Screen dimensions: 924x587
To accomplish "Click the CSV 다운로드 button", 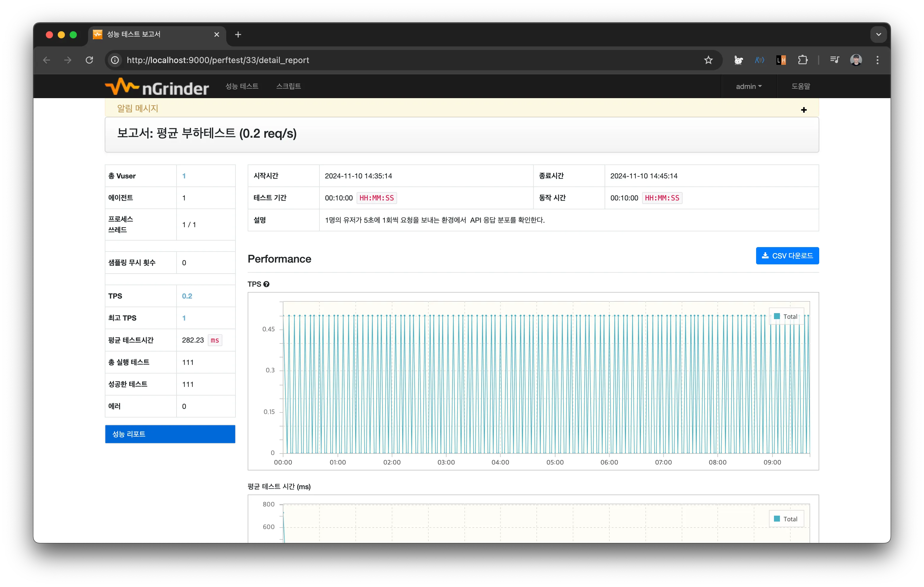I will (787, 256).
